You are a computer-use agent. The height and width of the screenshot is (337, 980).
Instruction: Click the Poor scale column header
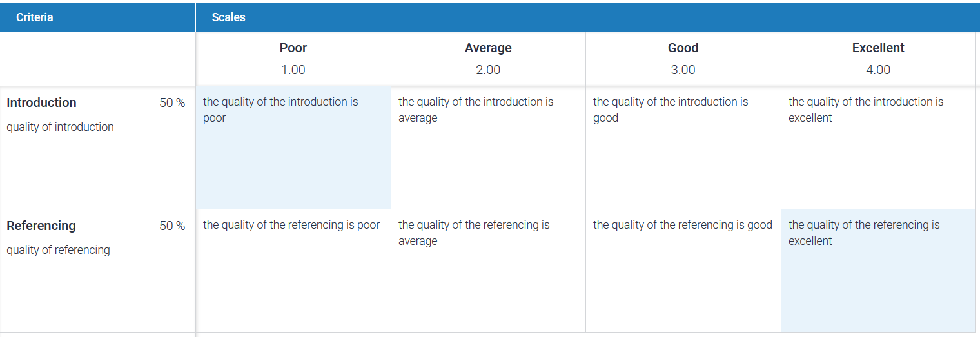coord(293,59)
